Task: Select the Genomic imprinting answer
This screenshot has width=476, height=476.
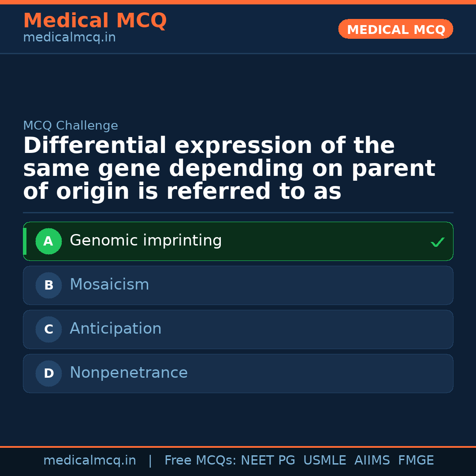Action: tap(145, 241)
